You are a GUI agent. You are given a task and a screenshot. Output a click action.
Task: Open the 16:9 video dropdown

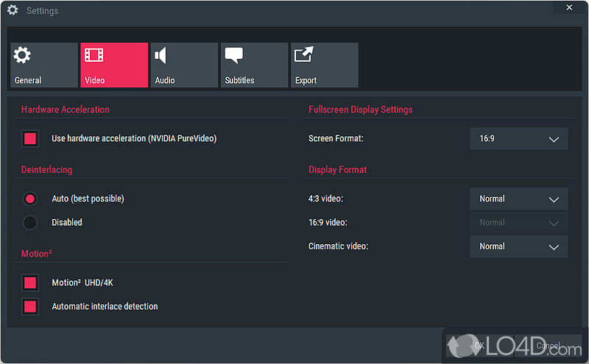point(519,223)
